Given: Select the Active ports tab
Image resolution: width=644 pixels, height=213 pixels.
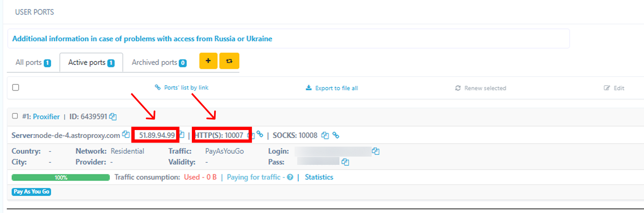Looking at the screenshot, I should click(x=91, y=62).
